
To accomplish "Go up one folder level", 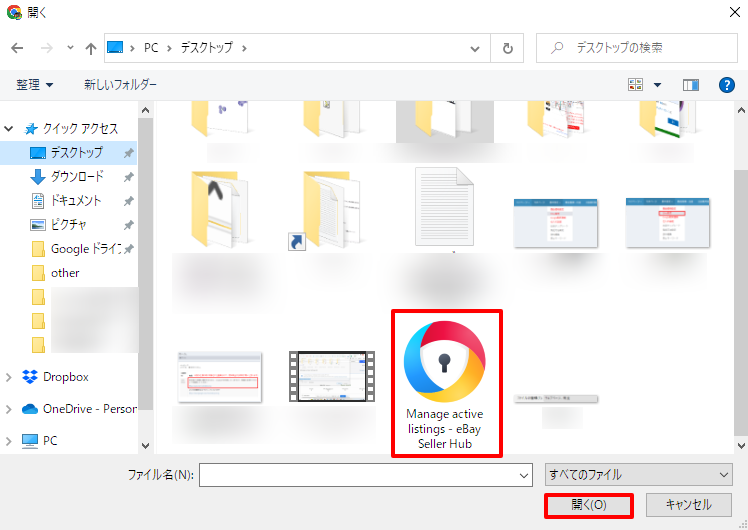I will [91, 48].
